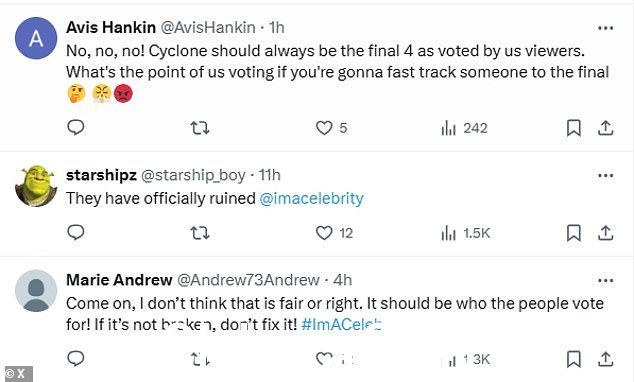
Task: Like Avis Hankin's tweet with 5 likes
Action: point(324,128)
